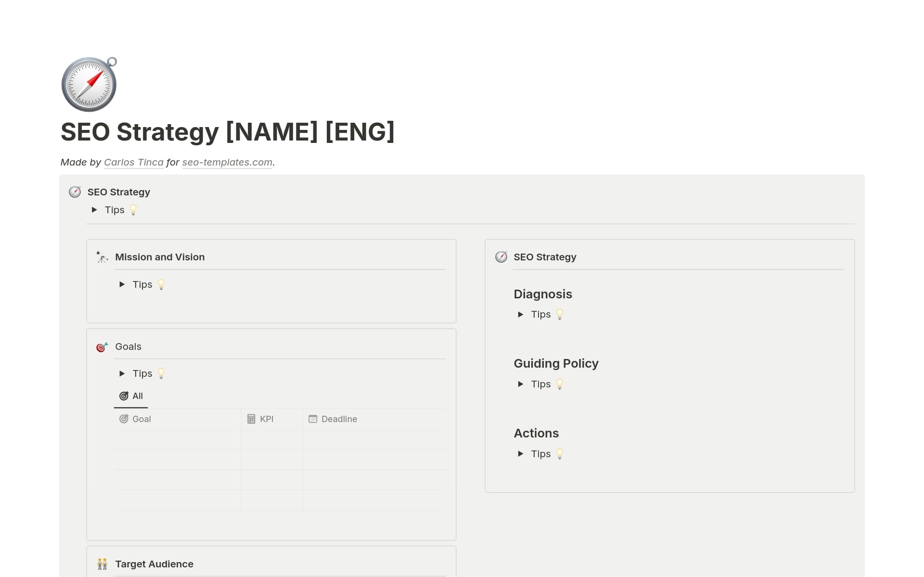
Task: Visit the seo-templates.com link
Action: coord(226,163)
